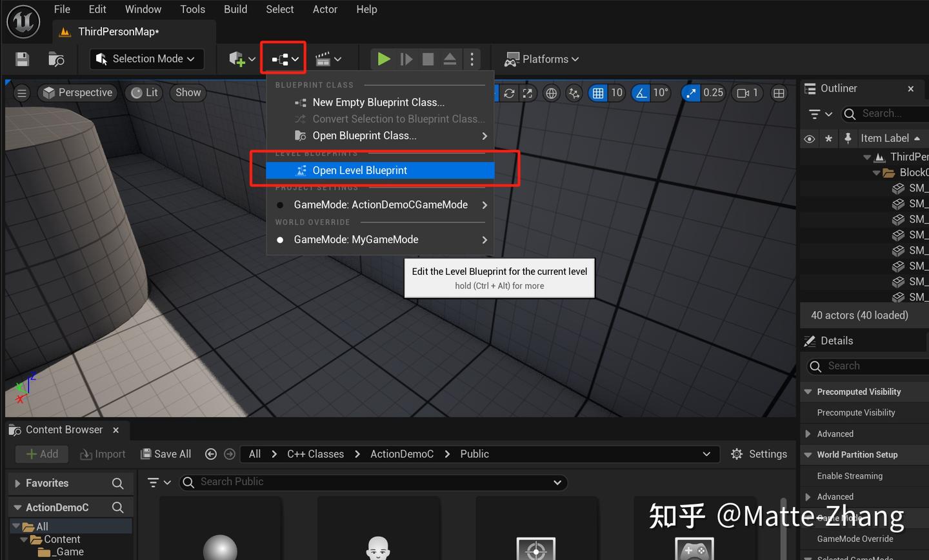Toggle surface snapping globe icon
Image resolution: width=929 pixels, height=560 pixels.
(550, 93)
